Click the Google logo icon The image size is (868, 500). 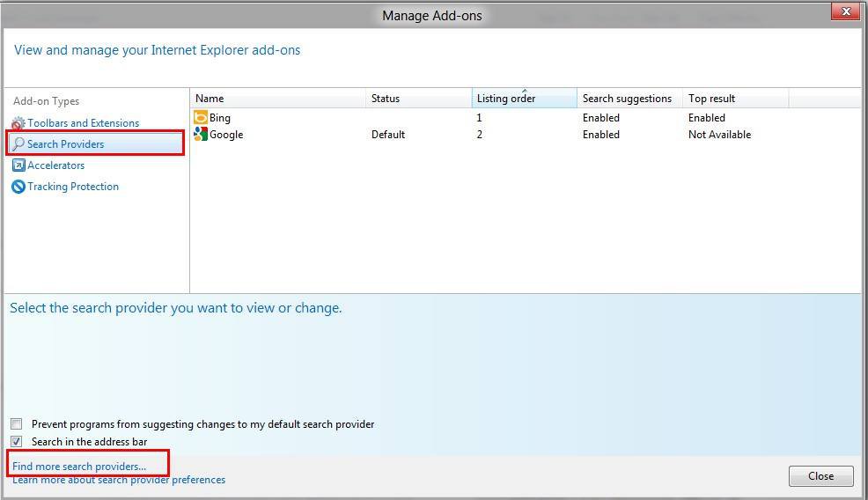(x=201, y=134)
